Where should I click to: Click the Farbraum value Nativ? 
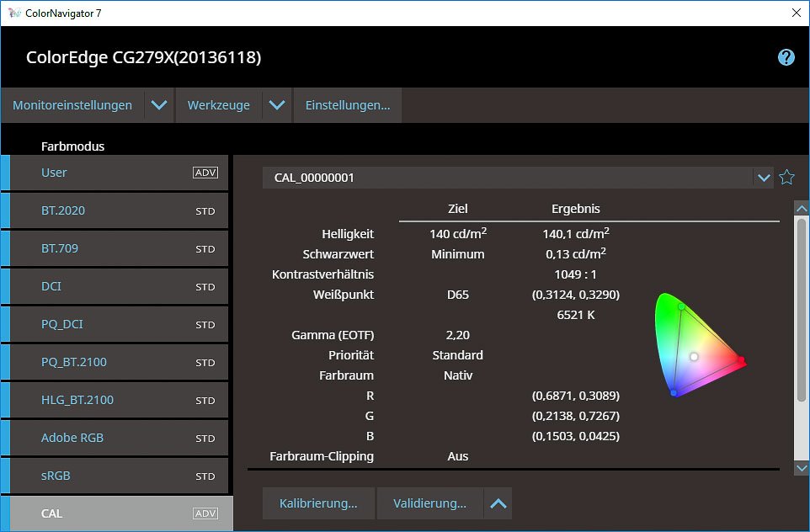pos(458,375)
